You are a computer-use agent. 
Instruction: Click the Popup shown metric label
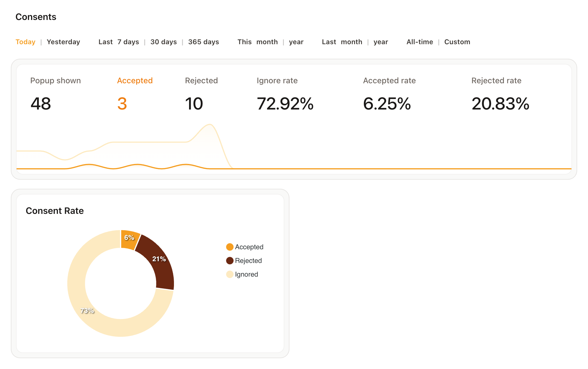[x=56, y=81]
